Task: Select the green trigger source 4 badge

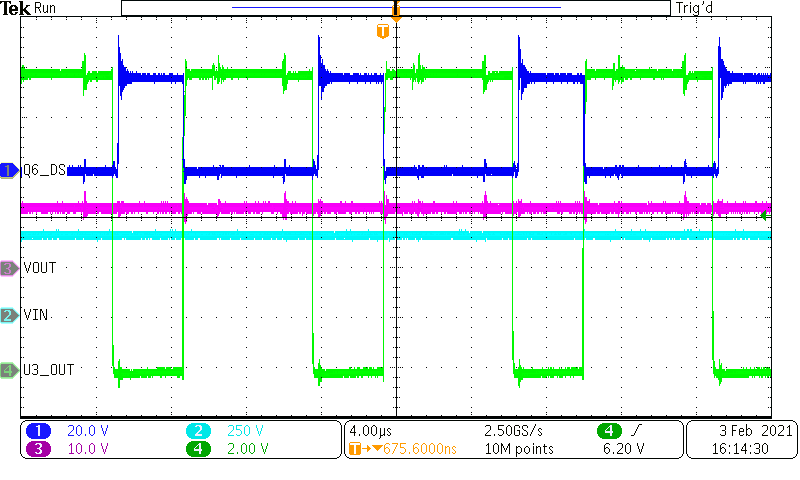Action: pyautogui.click(x=608, y=431)
